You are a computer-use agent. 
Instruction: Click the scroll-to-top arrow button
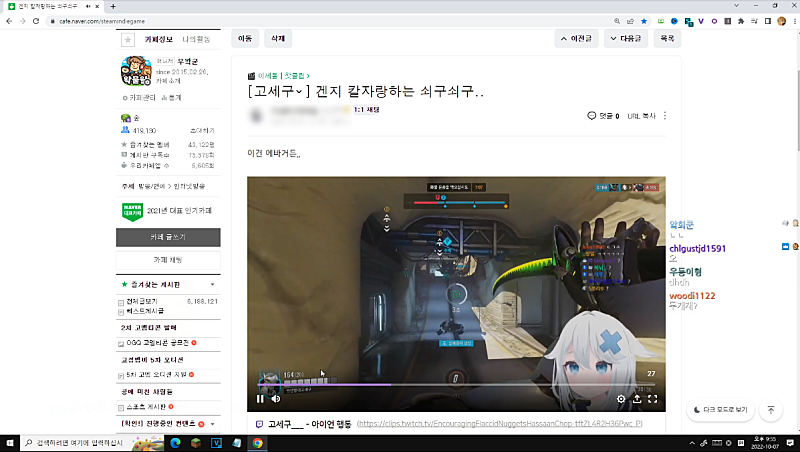771,410
